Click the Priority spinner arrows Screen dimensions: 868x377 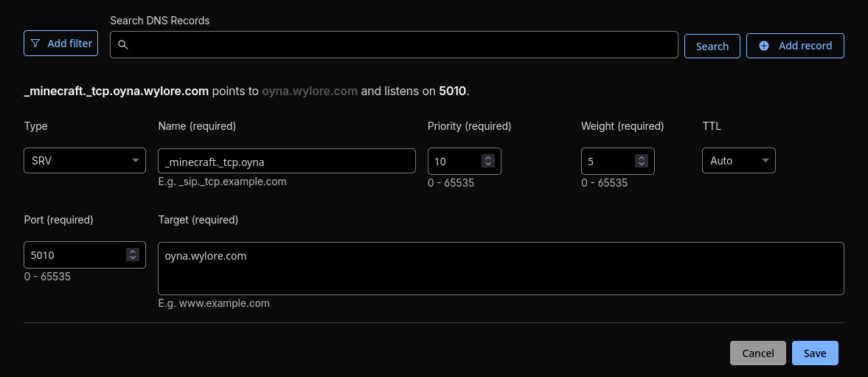[487, 161]
